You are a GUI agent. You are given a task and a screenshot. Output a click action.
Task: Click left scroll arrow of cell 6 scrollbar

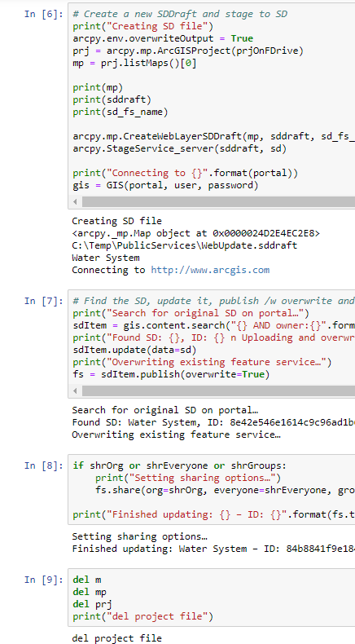[x=75, y=201]
